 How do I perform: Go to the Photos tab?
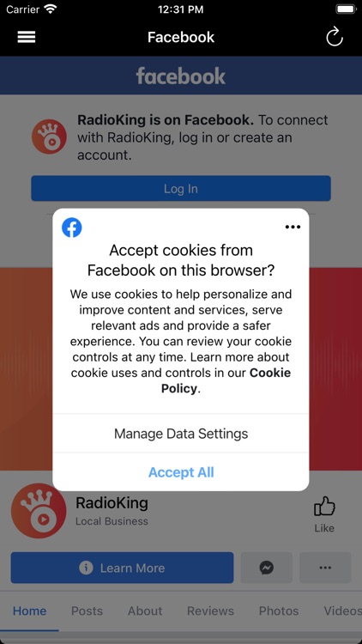(x=279, y=611)
